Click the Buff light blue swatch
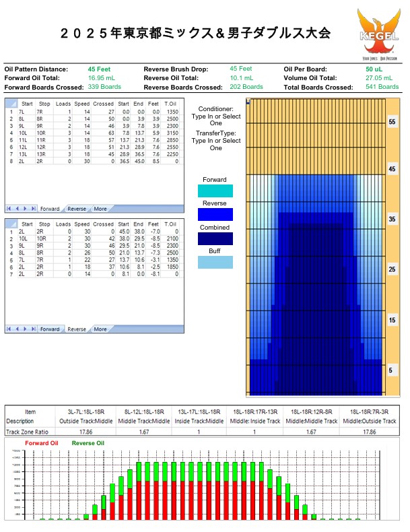410x532 pixels. [215, 262]
